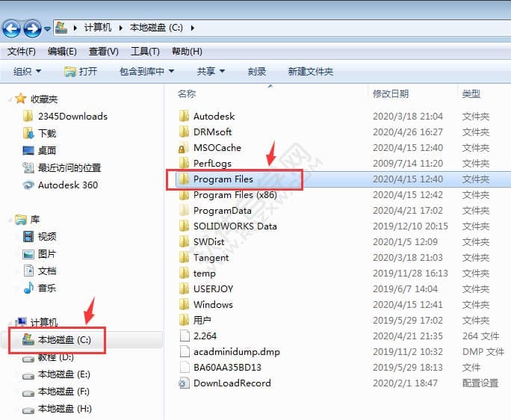The height and width of the screenshot is (420, 511).
Task: Open the 音乐 music library
Action: (x=46, y=288)
